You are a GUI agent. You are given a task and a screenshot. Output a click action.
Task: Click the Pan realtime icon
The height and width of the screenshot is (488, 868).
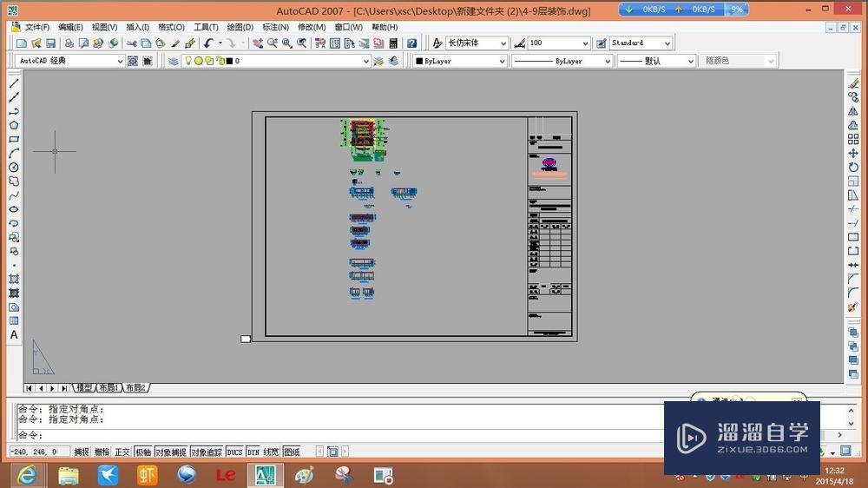click(258, 43)
